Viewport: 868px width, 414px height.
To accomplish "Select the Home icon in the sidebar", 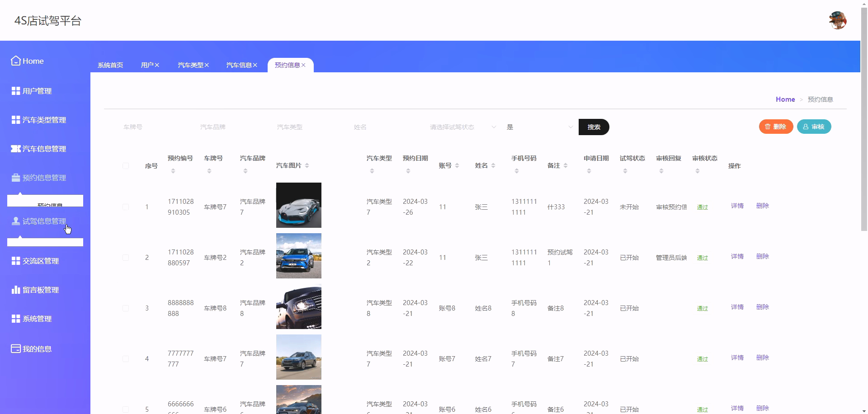I will click(x=15, y=60).
